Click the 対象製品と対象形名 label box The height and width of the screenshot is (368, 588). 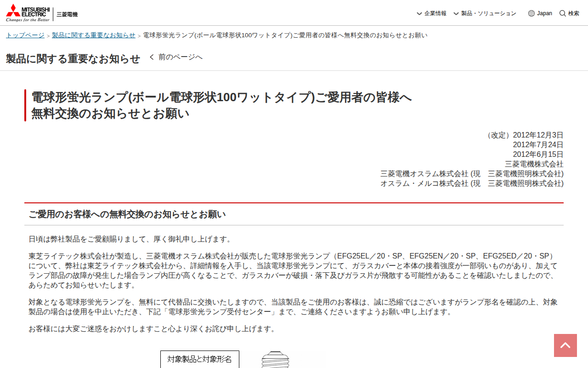[200, 359]
